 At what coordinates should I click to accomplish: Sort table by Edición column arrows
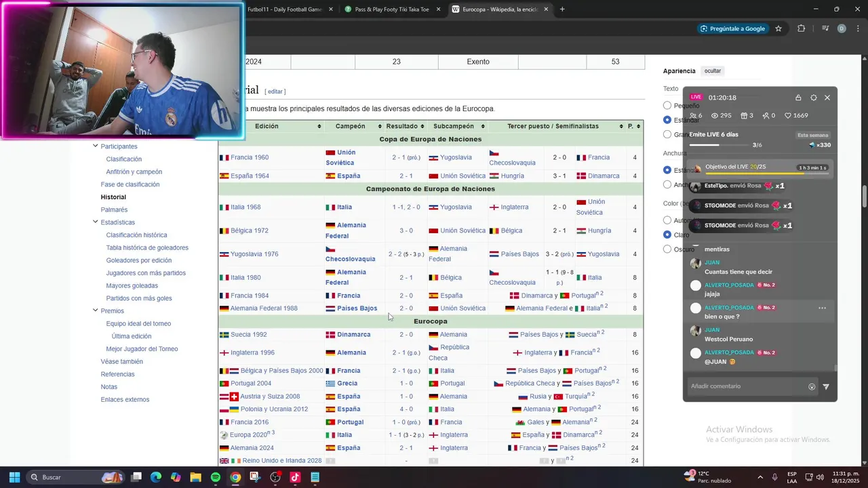pos(319,127)
